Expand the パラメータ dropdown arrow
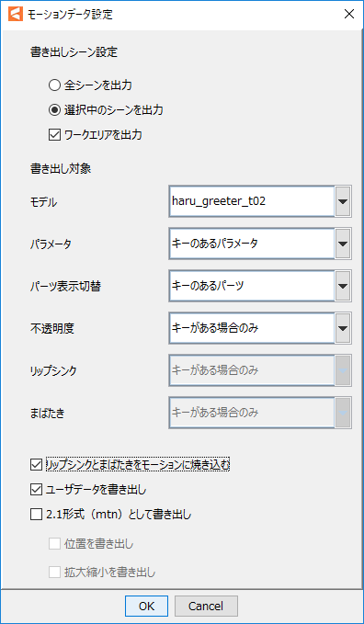The image size is (364, 624). pyautogui.click(x=343, y=244)
